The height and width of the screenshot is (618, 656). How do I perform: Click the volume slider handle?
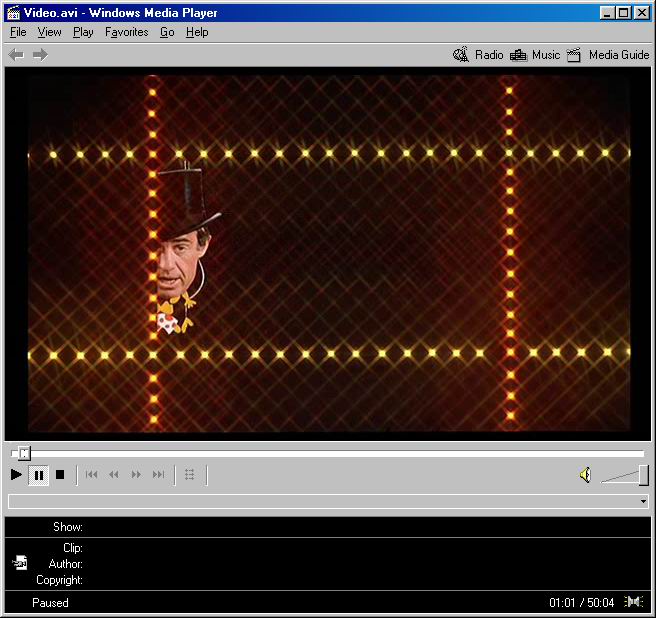(644, 476)
